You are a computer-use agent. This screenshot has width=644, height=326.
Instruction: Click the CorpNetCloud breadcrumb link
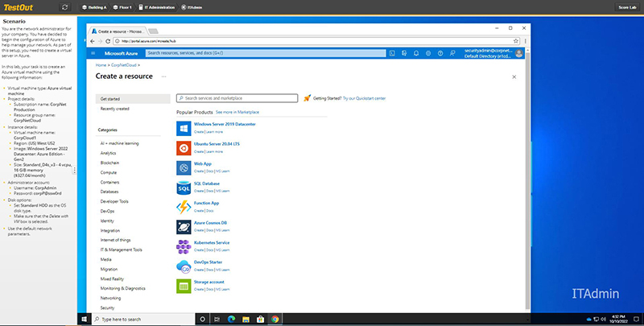click(124, 65)
